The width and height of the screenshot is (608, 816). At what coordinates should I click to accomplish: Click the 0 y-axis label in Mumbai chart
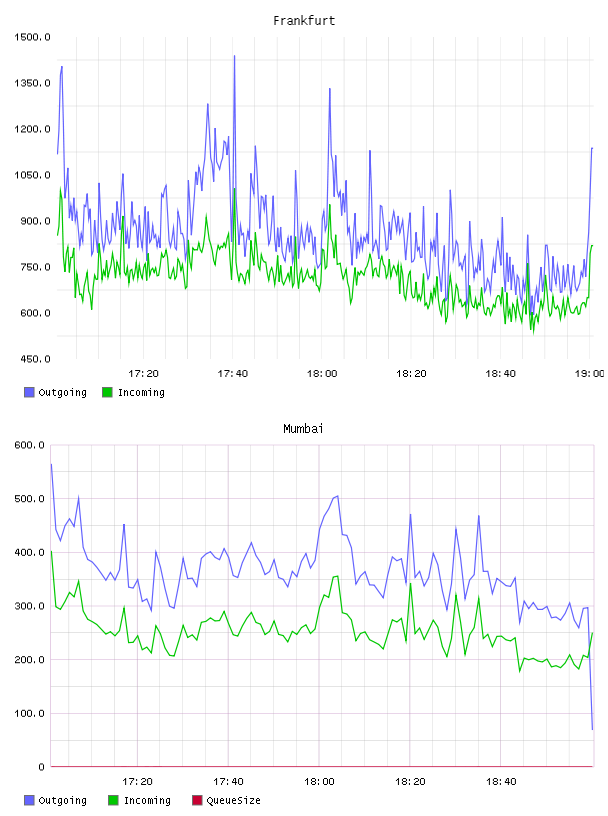pos(41,767)
